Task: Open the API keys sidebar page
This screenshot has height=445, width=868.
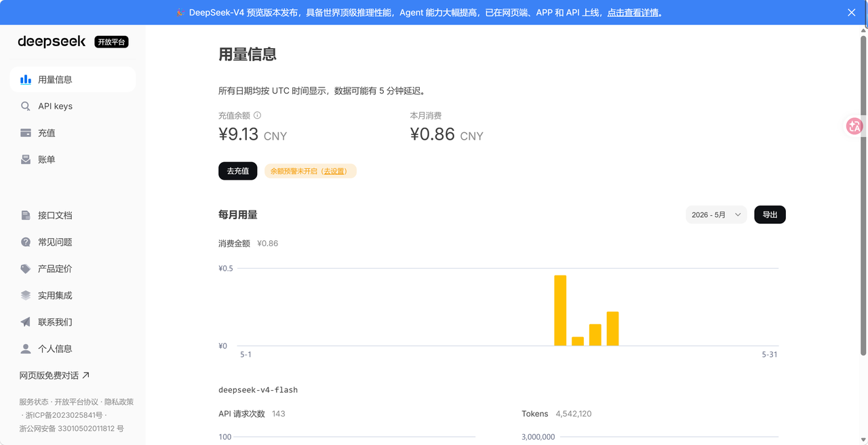Action: [x=73, y=107]
